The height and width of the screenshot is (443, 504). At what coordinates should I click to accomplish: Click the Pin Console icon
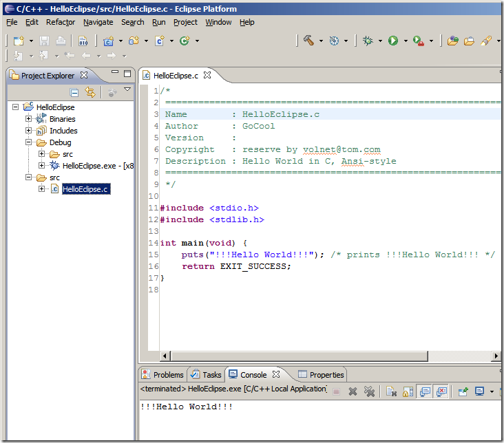click(x=463, y=391)
